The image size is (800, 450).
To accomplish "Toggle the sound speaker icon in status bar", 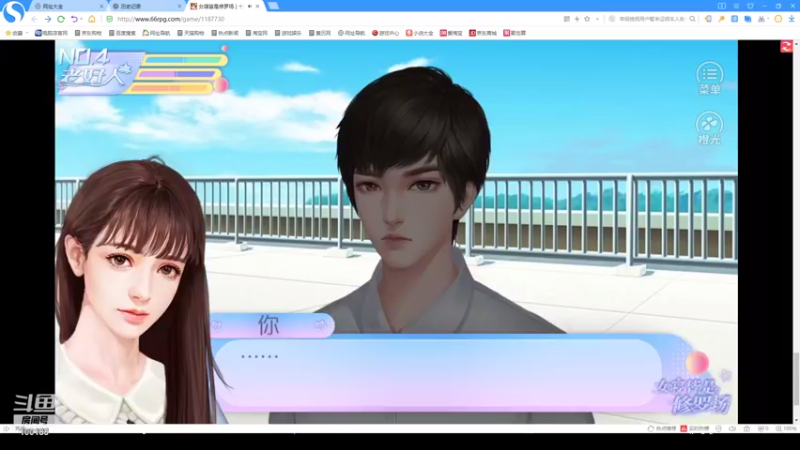I will coord(732,429).
